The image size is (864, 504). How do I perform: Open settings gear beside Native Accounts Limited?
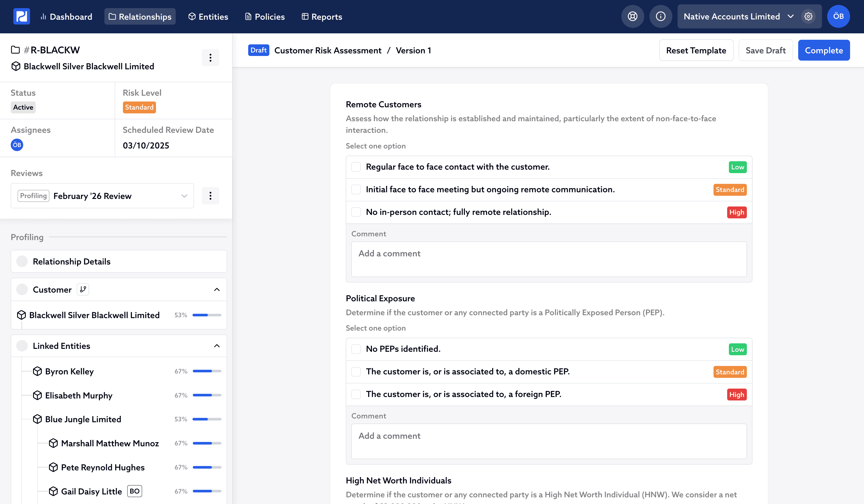808,17
